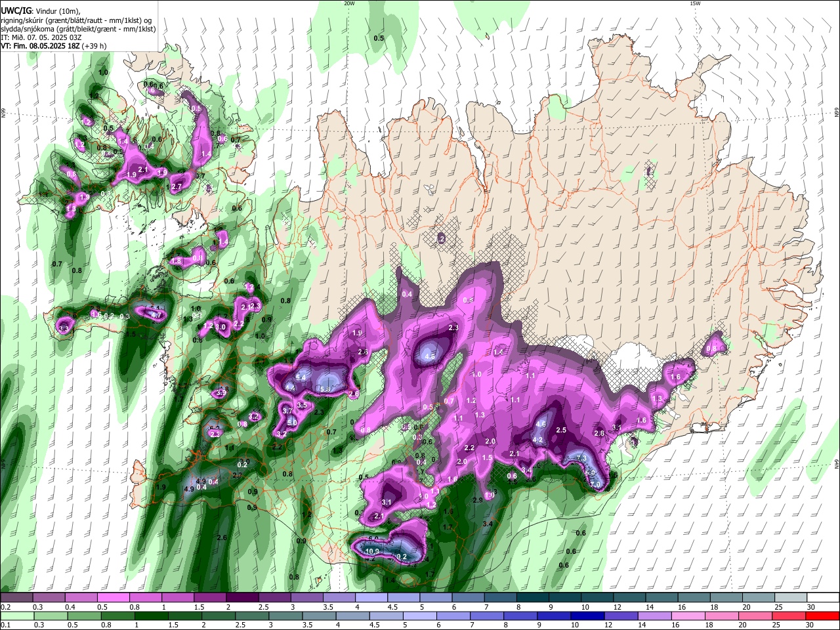This screenshot has width=840, height=630.
Task: Click the 'slydda/snjókoma (grátt/bleikt/grænt' header line
Action: (x=78, y=29)
